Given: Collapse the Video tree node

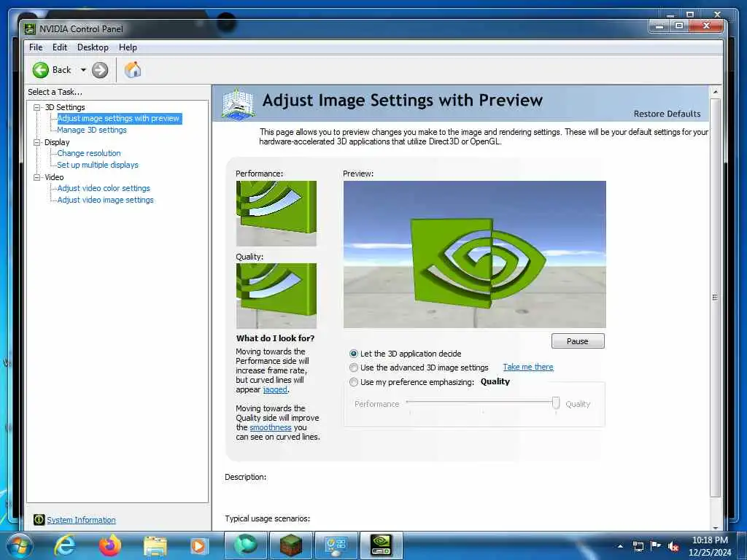Looking at the screenshot, I should (36, 177).
